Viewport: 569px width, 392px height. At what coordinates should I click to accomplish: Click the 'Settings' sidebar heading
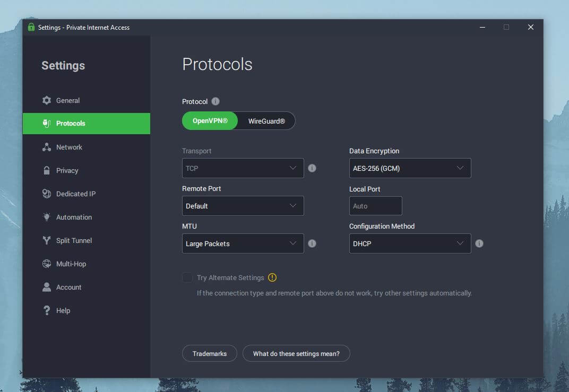(x=63, y=65)
